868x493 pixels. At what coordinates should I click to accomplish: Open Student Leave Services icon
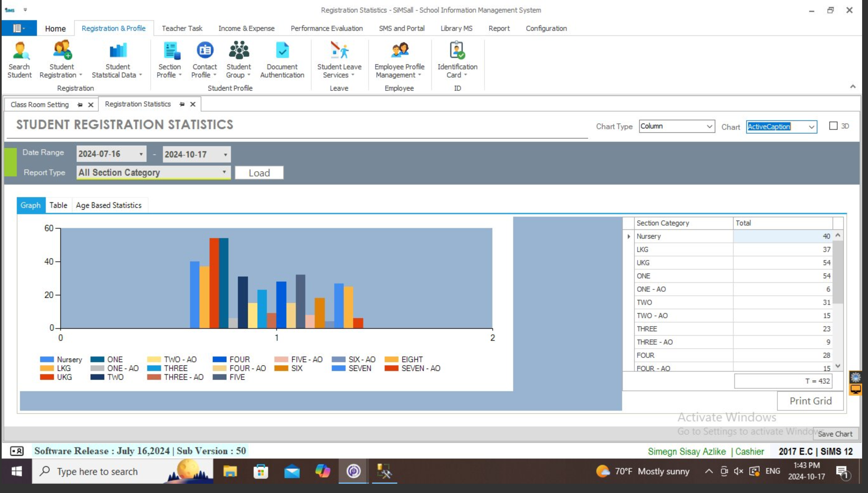tap(339, 60)
